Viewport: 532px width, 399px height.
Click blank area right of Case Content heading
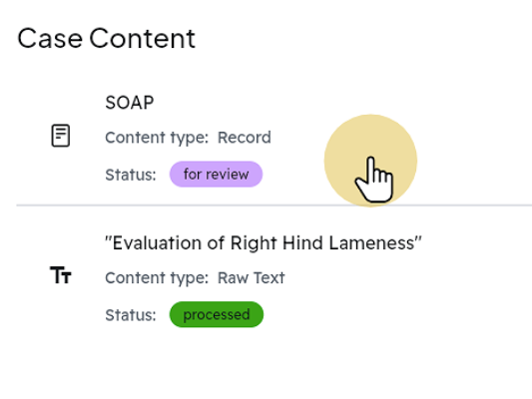tap(363, 38)
